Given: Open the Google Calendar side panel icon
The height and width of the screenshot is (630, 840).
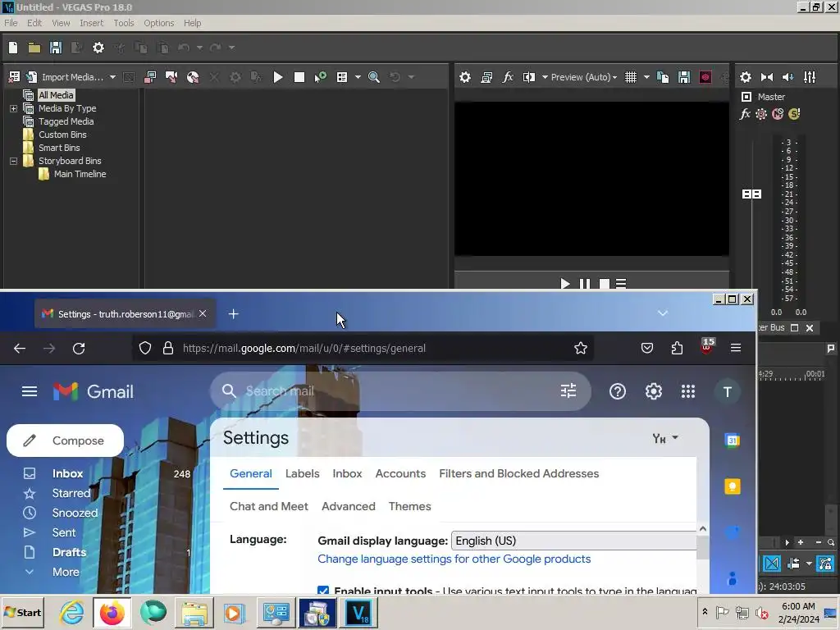Looking at the screenshot, I should [733, 441].
